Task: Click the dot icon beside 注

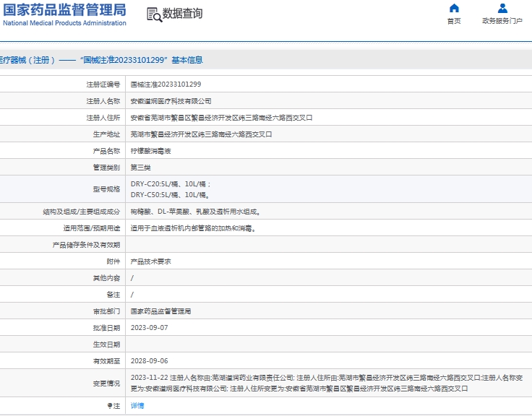Action: [x=110, y=405]
